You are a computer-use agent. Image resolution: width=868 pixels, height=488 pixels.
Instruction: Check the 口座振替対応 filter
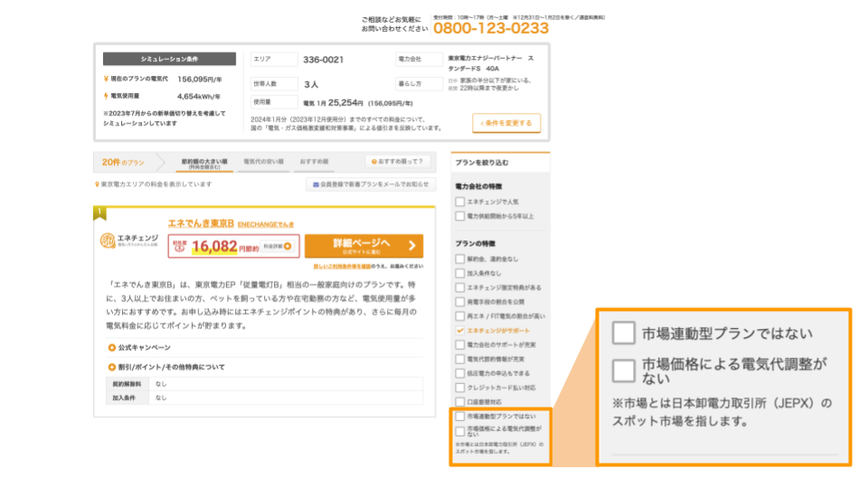tap(459, 402)
